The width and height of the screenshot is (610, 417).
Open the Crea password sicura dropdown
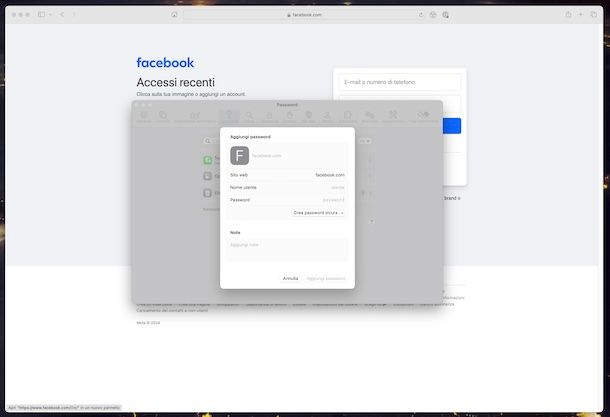[318, 213]
